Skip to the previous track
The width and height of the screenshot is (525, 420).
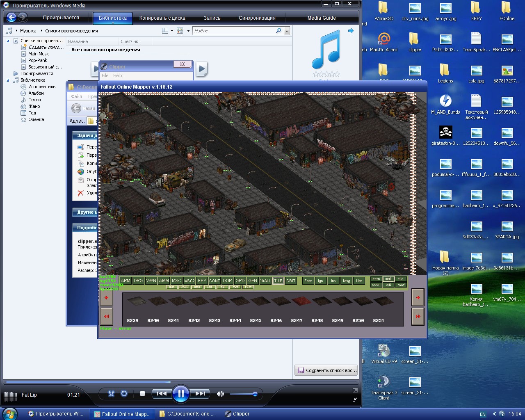(162, 394)
